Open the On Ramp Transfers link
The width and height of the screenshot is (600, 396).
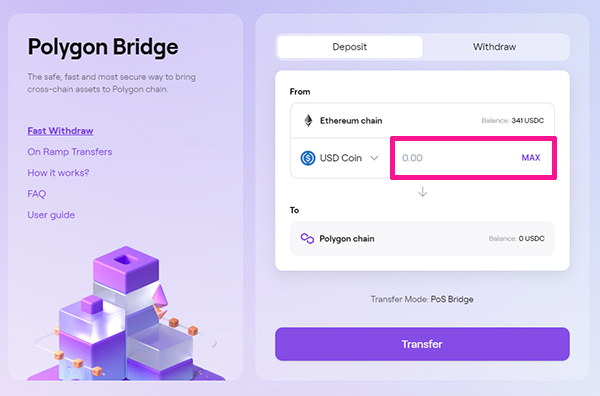point(70,152)
